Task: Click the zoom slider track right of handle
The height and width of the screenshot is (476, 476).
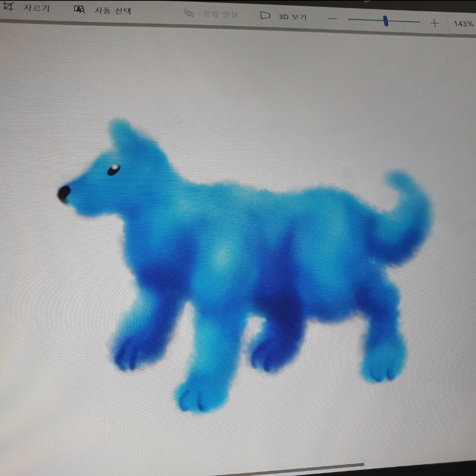Action: point(405,21)
